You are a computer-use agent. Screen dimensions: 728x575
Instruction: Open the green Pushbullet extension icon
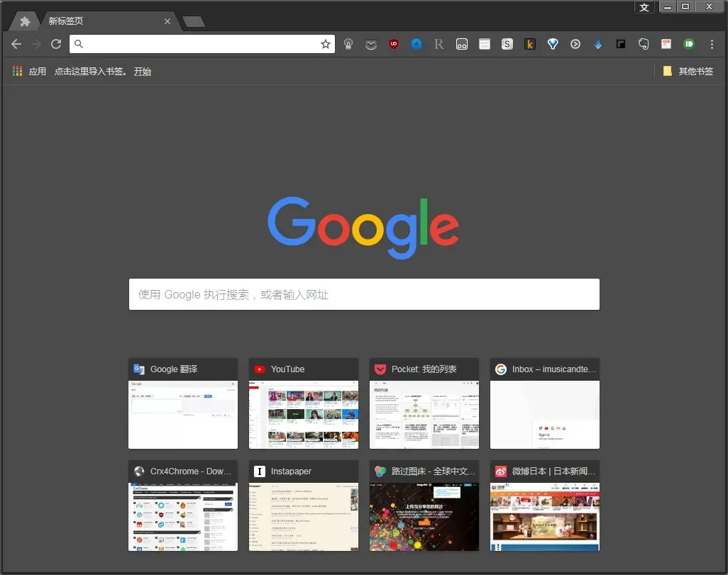coord(689,44)
